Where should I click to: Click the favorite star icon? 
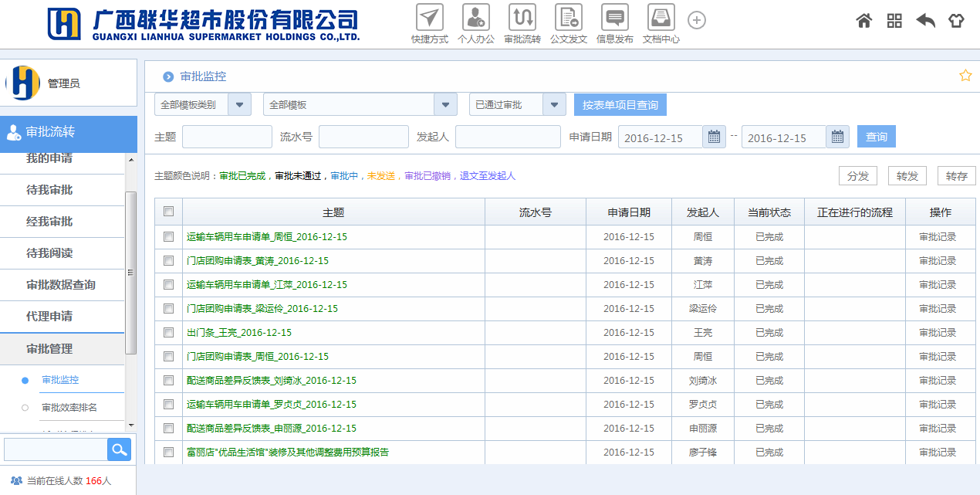(965, 76)
